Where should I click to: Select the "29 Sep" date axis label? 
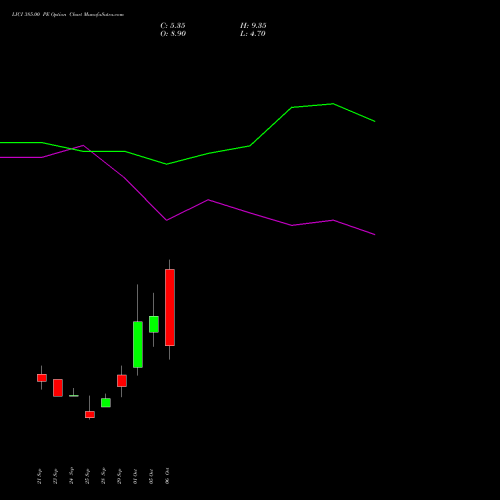[119, 476]
